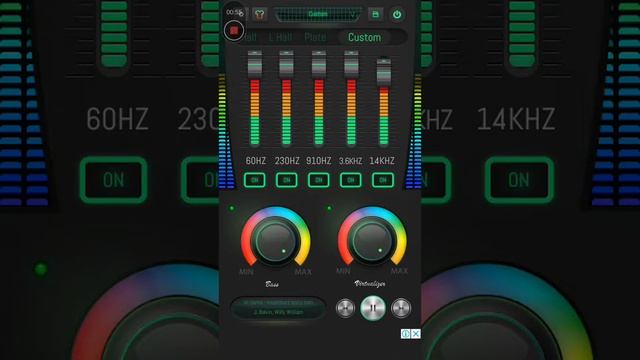The width and height of the screenshot is (640, 360).
Task: Pause the current song
Action: (373, 308)
